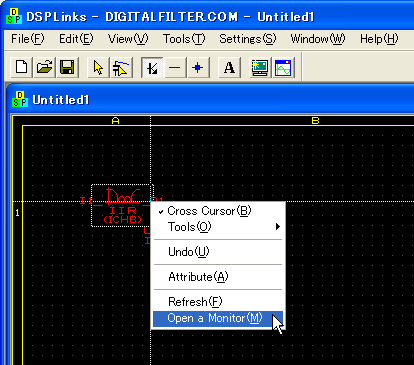Open the File(F) menu
414x365 pixels.
[x=28, y=39]
